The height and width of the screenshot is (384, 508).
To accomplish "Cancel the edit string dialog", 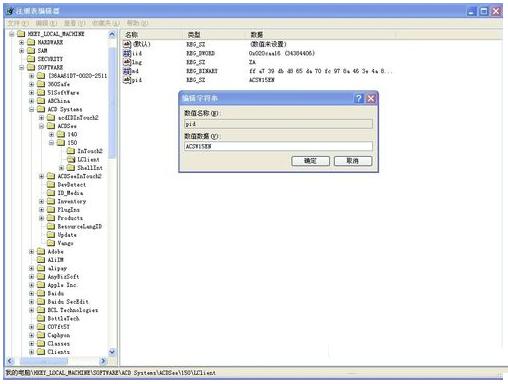I will click(353, 161).
